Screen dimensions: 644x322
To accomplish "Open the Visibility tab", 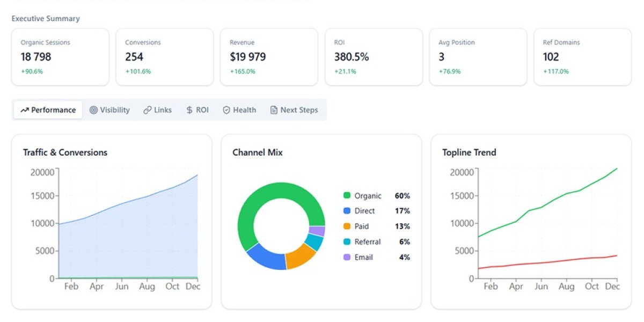I will pos(109,110).
